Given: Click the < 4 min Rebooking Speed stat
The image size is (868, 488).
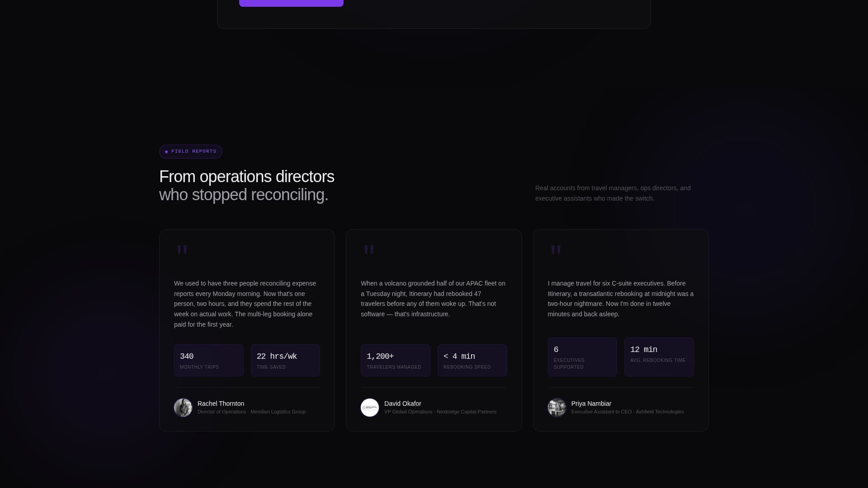Looking at the screenshot, I should click(x=472, y=361).
